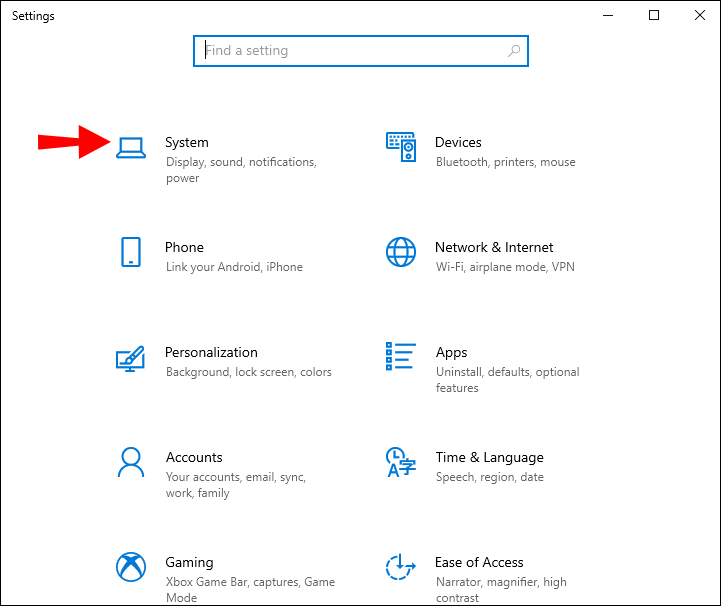The height and width of the screenshot is (606, 721).
Task: Select the Network & Internet title
Action: [x=494, y=248]
